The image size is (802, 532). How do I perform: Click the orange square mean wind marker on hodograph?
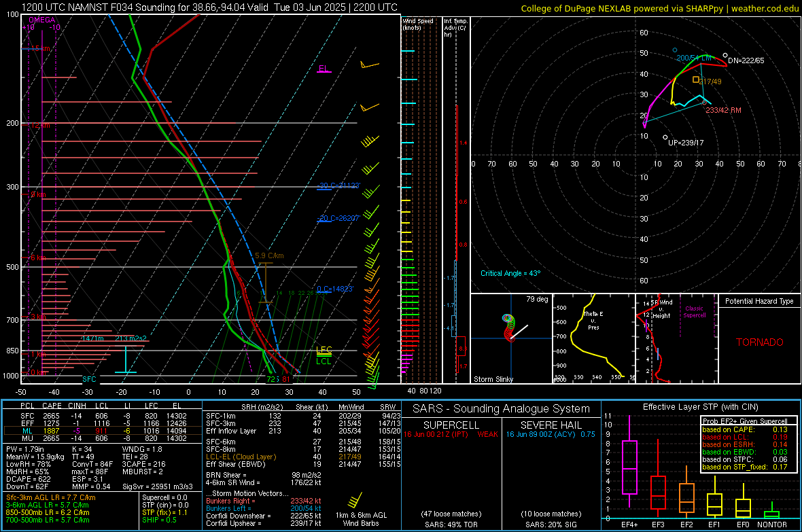(696, 79)
